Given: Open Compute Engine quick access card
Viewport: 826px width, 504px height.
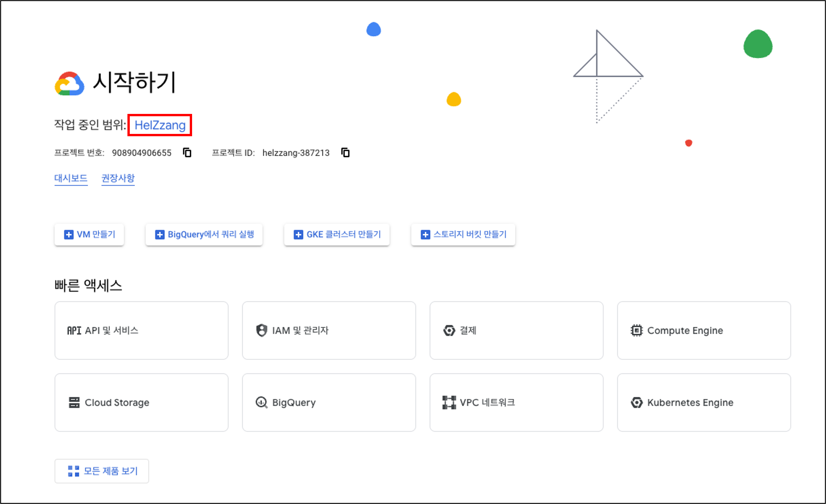Looking at the screenshot, I should point(704,331).
